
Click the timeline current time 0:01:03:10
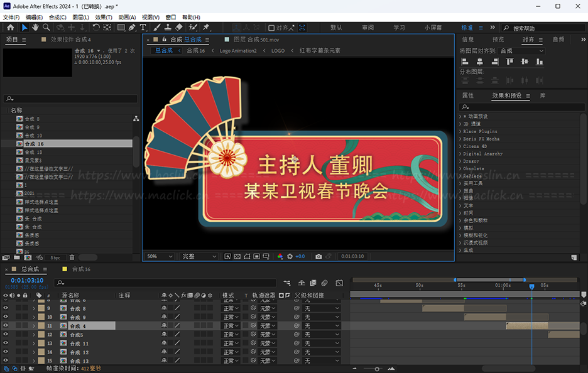(x=27, y=280)
